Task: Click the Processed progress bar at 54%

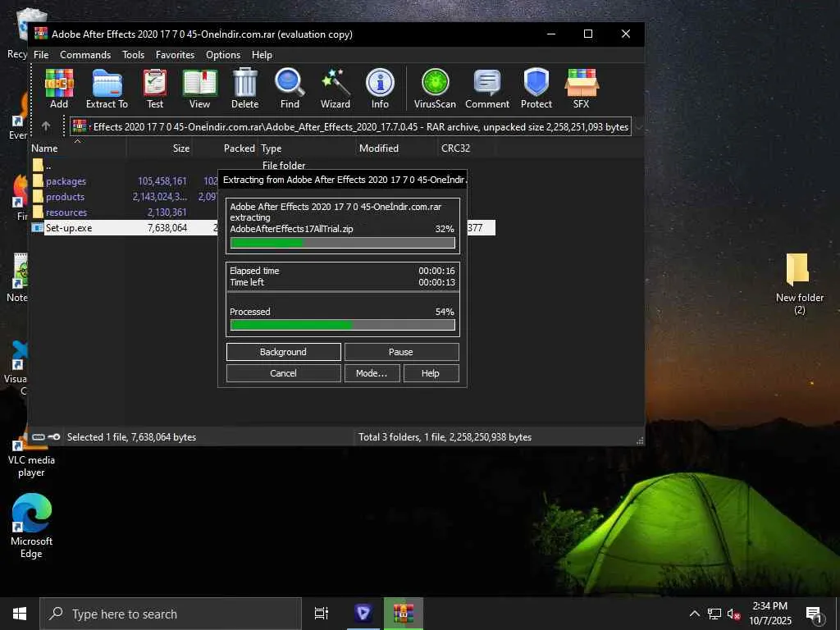Action: click(342, 325)
